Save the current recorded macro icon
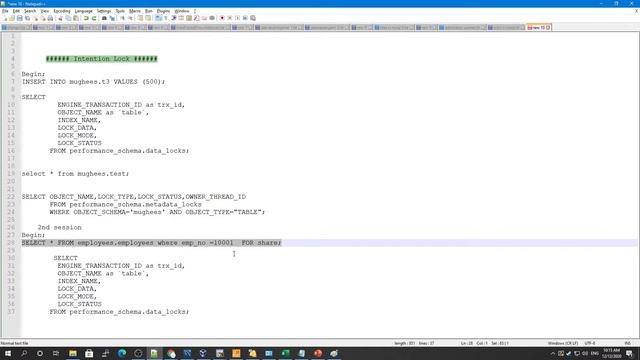640x360 pixels. [x=253, y=18]
